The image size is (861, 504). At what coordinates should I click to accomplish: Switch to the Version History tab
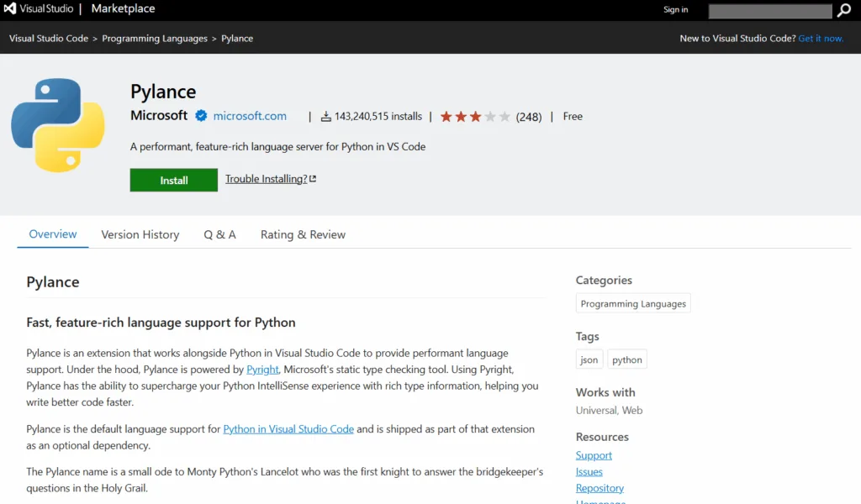coord(140,234)
